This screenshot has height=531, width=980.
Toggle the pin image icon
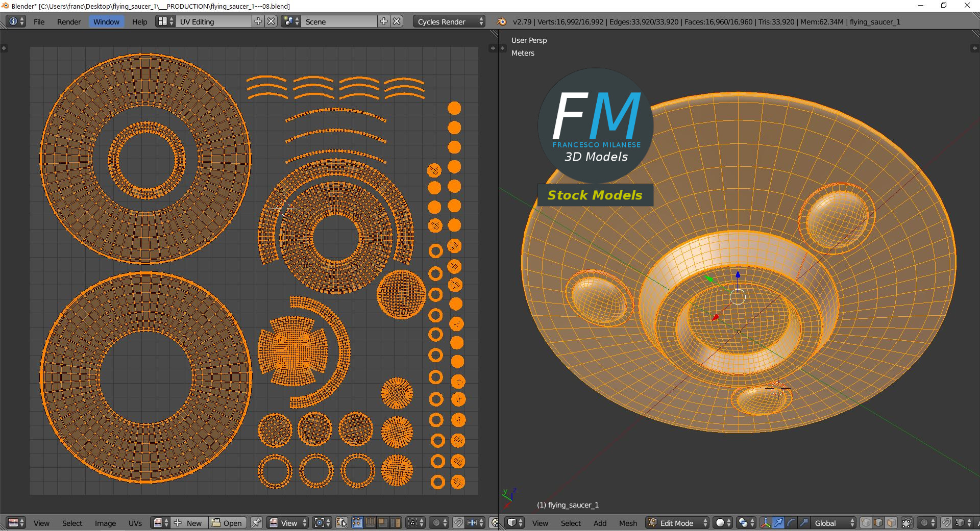point(256,523)
